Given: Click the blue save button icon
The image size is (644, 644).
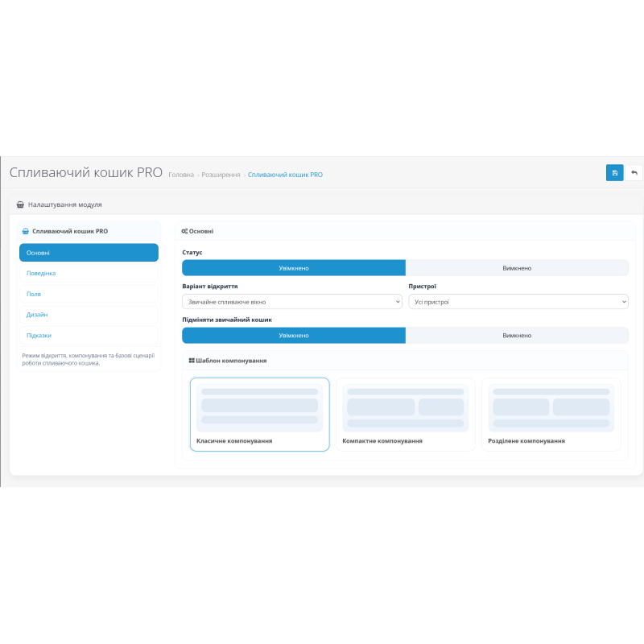Looking at the screenshot, I should tap(614, 172).
